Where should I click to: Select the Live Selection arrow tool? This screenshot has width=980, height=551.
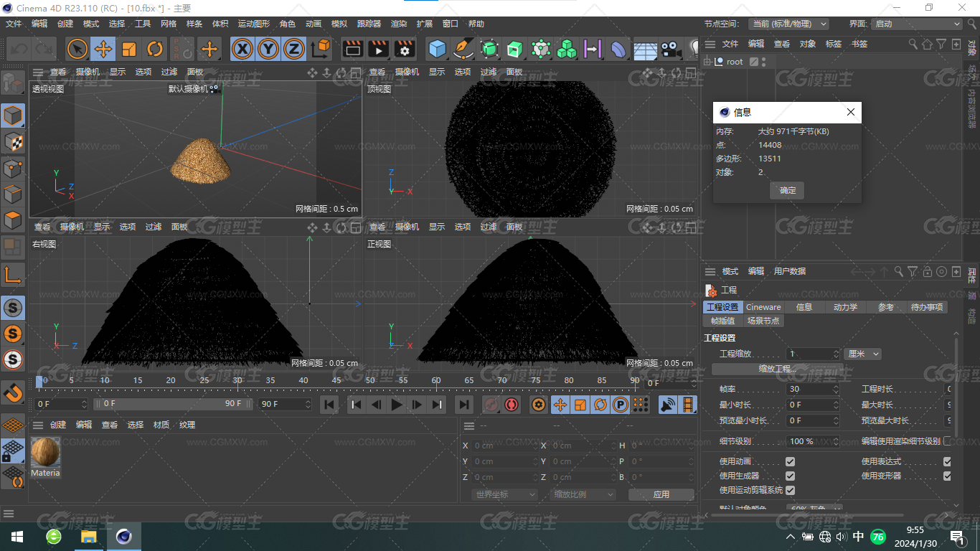tap(77, 49)
